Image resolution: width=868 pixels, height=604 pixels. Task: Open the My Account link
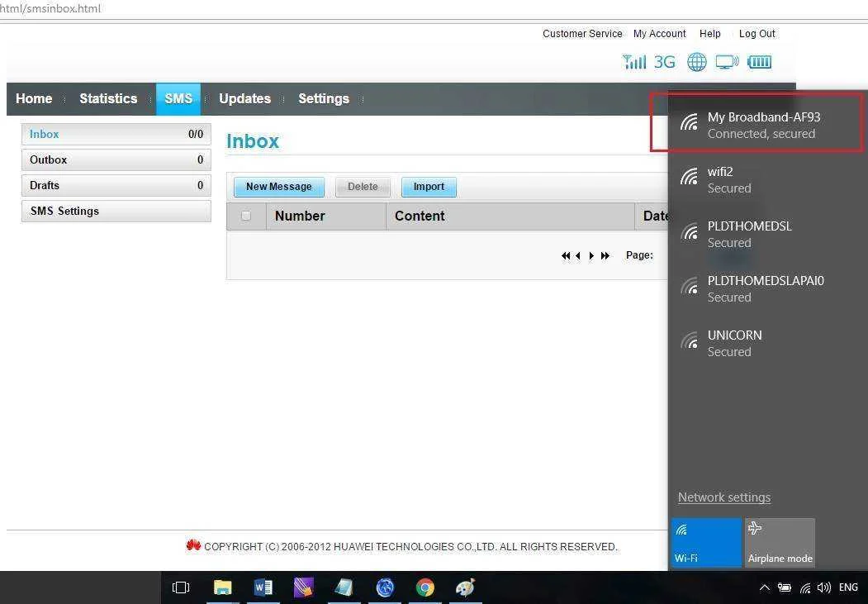[659, 34]
